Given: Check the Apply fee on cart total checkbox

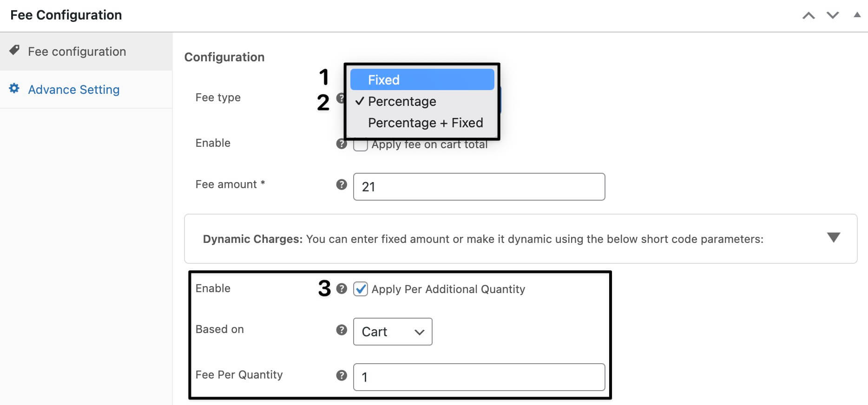Looking at the screenshot, I should [x=360, y=144].
